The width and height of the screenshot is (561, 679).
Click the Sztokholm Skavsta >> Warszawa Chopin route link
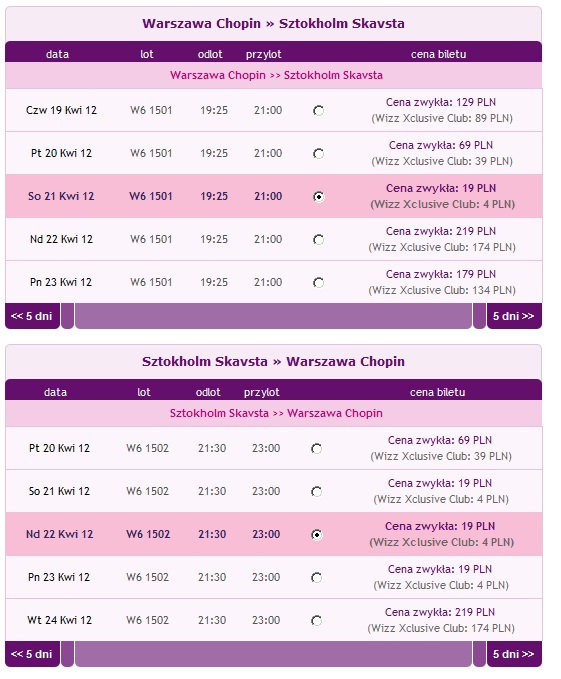(x=276, y=413)
